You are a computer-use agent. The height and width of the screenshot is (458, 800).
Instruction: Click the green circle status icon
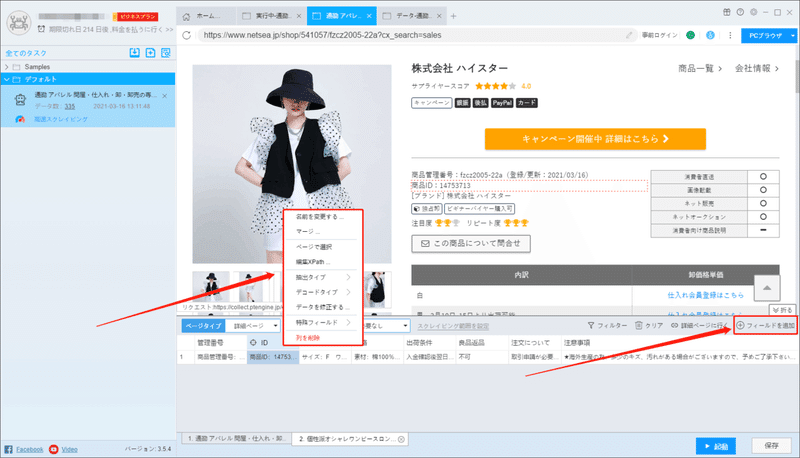[690, 35]
